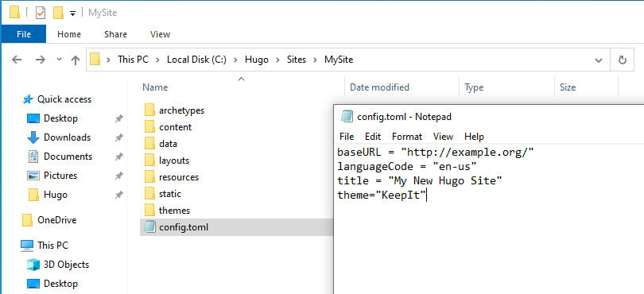Open the Notepad File menu
The image size is (644, 294).
[x=347, y=137]
